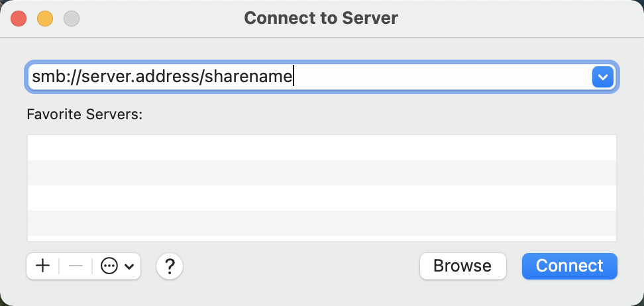Click the 'Connect to Server' window title
Screen dimensions: 644x306
(x=321, y=18)
